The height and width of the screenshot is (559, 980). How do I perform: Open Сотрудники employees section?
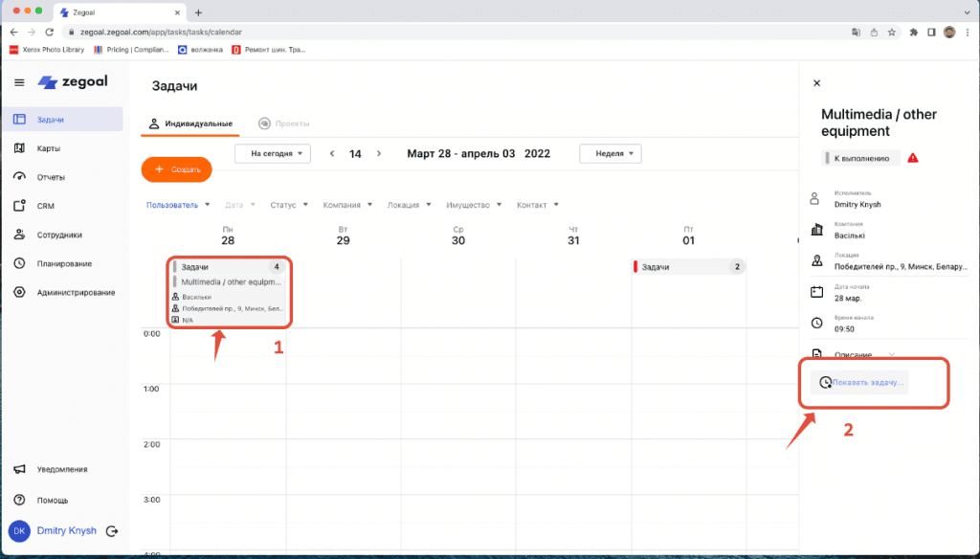pyautogui.click(x=58, y=235)
